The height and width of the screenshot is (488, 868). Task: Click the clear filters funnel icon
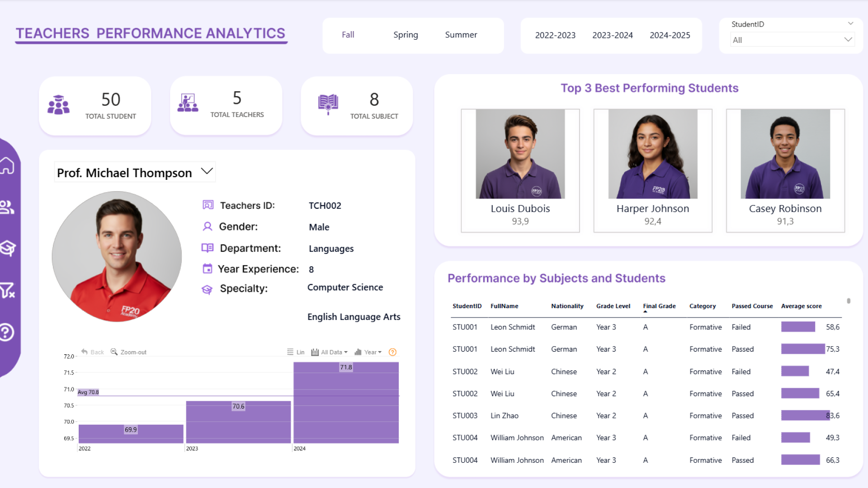coord(7,291)
